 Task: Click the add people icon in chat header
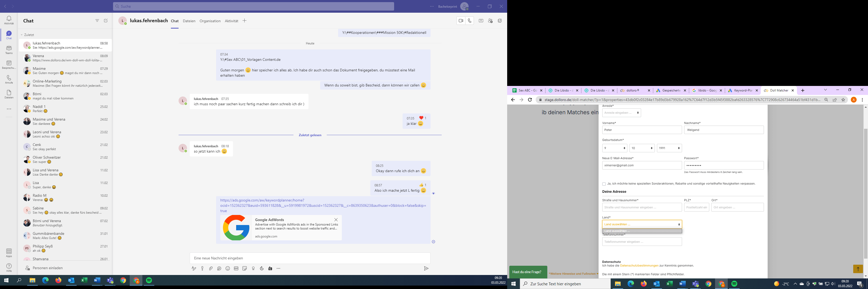(490, 21)
